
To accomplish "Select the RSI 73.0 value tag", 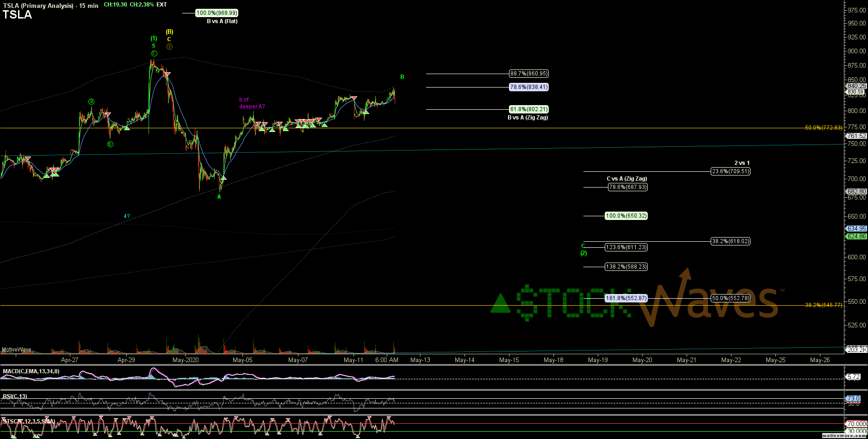I will pos(853,399).
